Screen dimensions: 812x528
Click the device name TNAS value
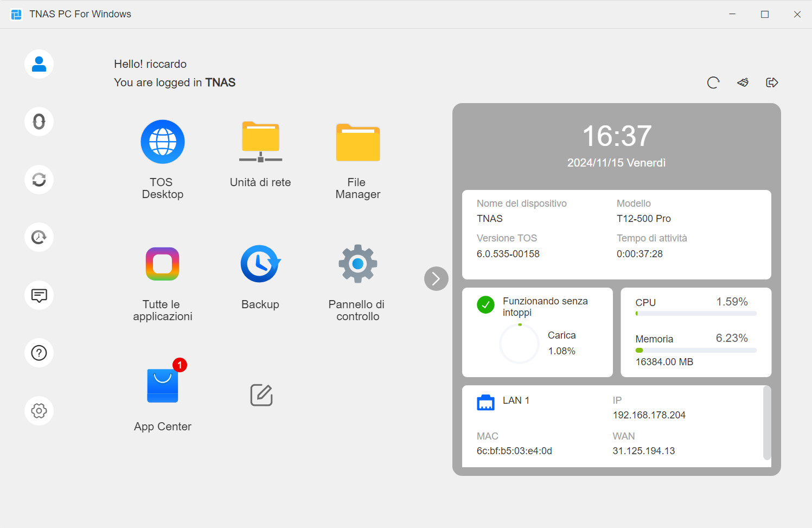(490, 219)
